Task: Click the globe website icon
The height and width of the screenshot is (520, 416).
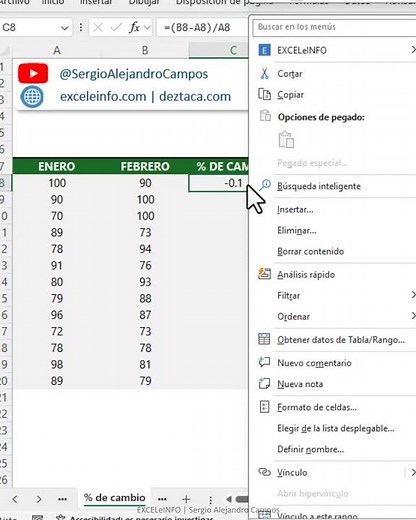Action: pos(32,97)
